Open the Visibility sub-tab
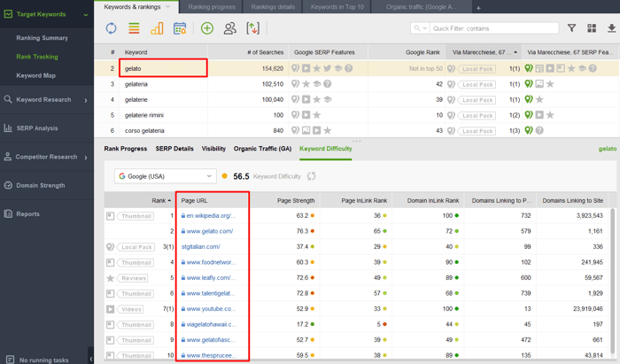The height and width of the screenshot is (364, 620). click(213, 149)
